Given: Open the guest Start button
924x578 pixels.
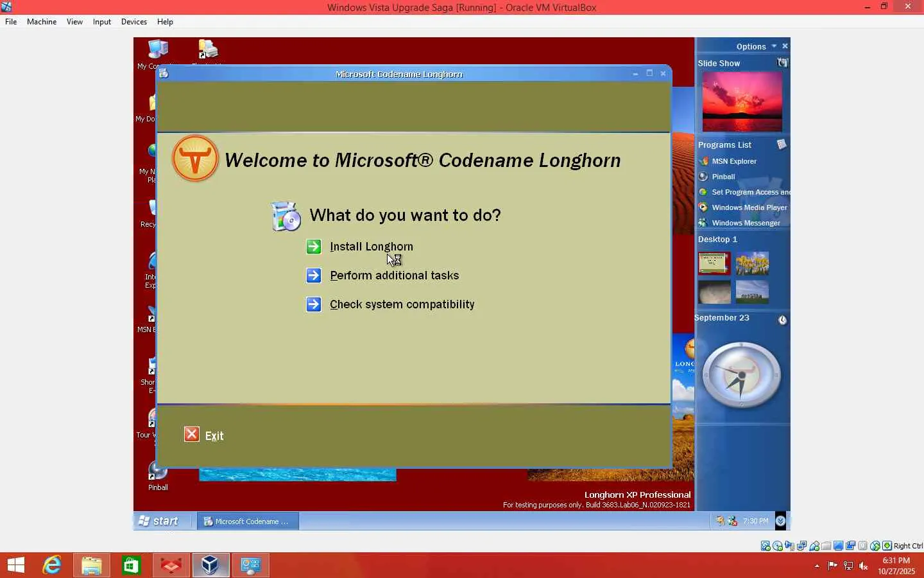Looking at the screenshot, I should click(x=159, y=521).
